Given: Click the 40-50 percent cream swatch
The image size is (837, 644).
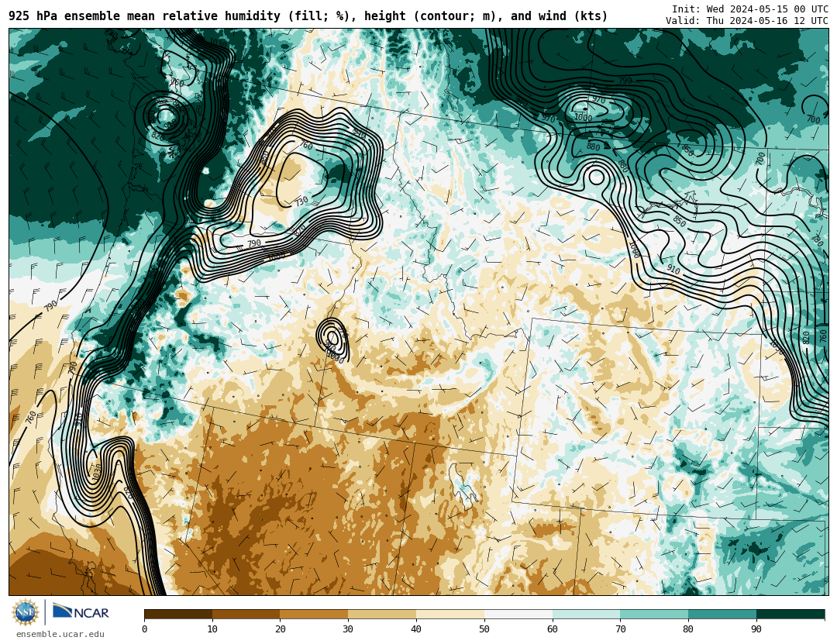Looking at the screenshot, I should (x=450, y=614).
